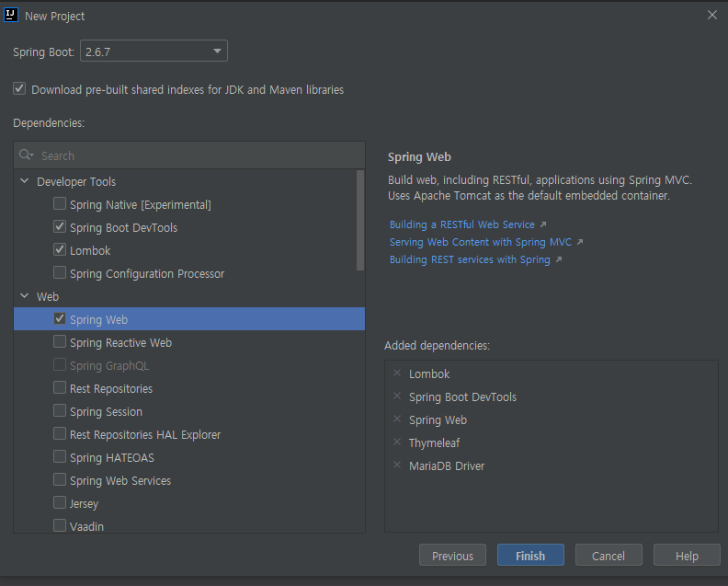
Task: Enable Spring Reactive Web dependency
Action: click(60, 341)
